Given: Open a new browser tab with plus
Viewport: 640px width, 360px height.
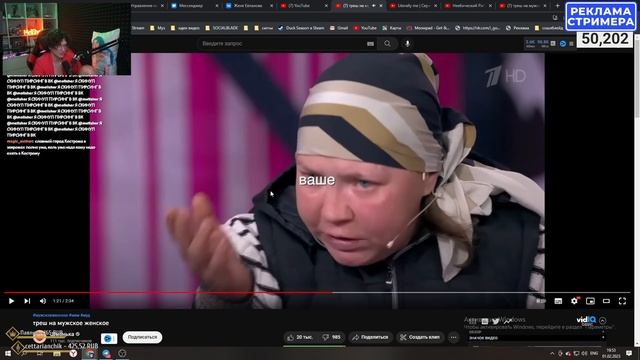Looking at the screenshot, I should tap(558, 6).
